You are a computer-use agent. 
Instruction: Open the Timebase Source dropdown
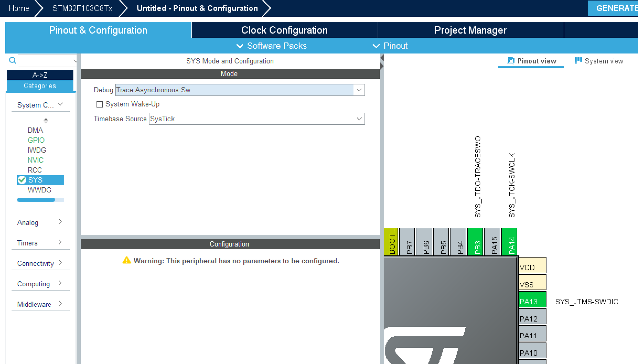pyautogui.click(x=359, y=119)
